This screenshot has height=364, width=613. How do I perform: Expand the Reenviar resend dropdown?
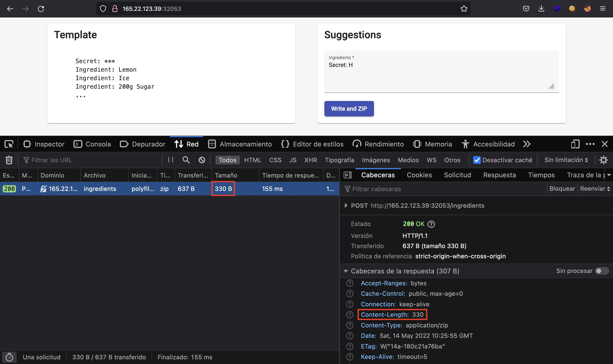pyautogui.click(x=595, y=189)
